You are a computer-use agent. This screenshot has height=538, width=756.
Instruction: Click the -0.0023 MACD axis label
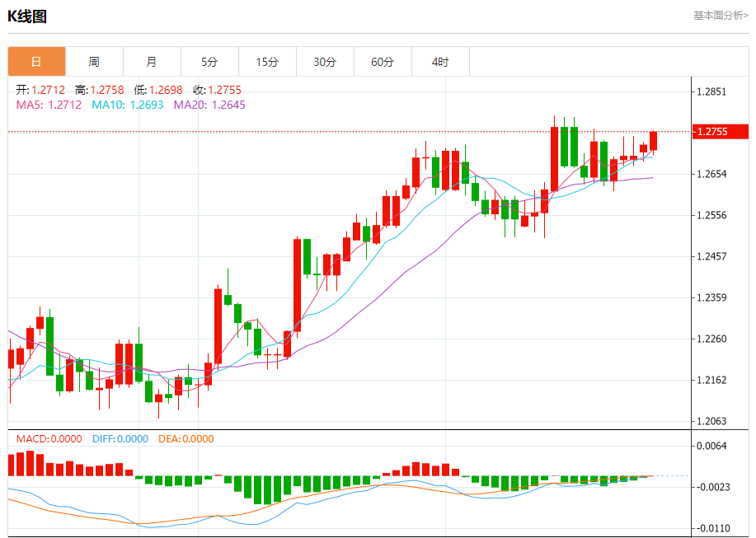[x=712, y=487]
